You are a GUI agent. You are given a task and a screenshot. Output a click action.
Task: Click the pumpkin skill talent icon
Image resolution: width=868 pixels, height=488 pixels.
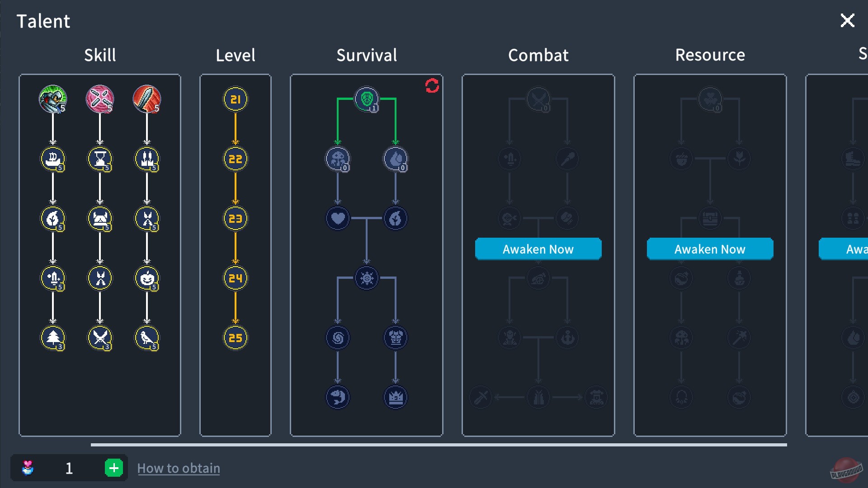click(x=147, y=278)
